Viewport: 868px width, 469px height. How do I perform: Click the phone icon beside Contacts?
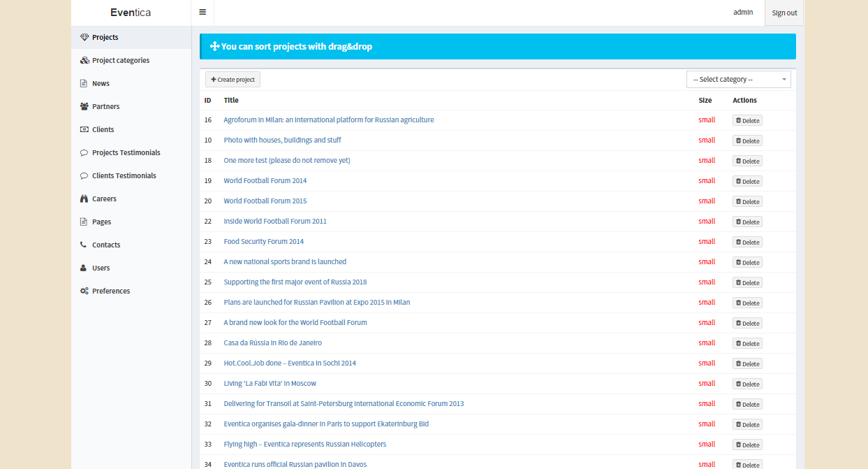(x=84, y=245)
